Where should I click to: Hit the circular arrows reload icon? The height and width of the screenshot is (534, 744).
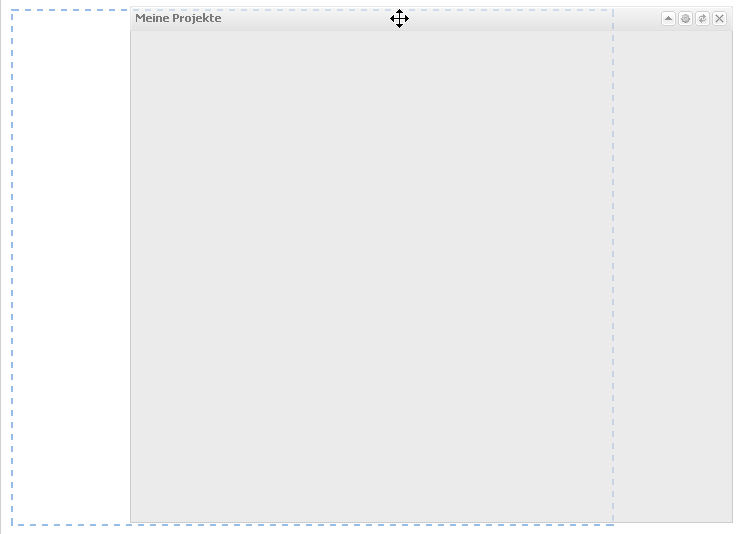pos(702,19)
